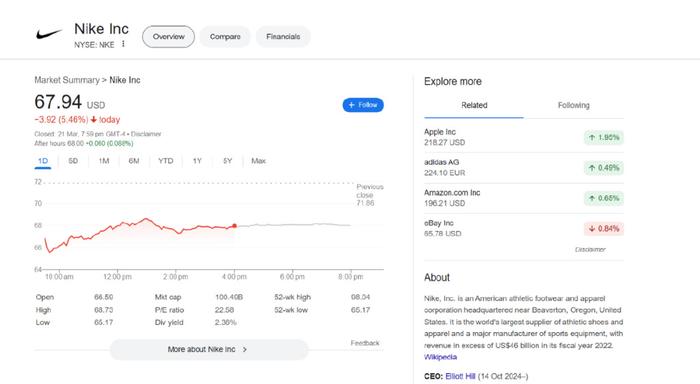This screenshot has height=384, width=700.
Task: Click the Nike Inc page title
Action: (x=101, y=29)
